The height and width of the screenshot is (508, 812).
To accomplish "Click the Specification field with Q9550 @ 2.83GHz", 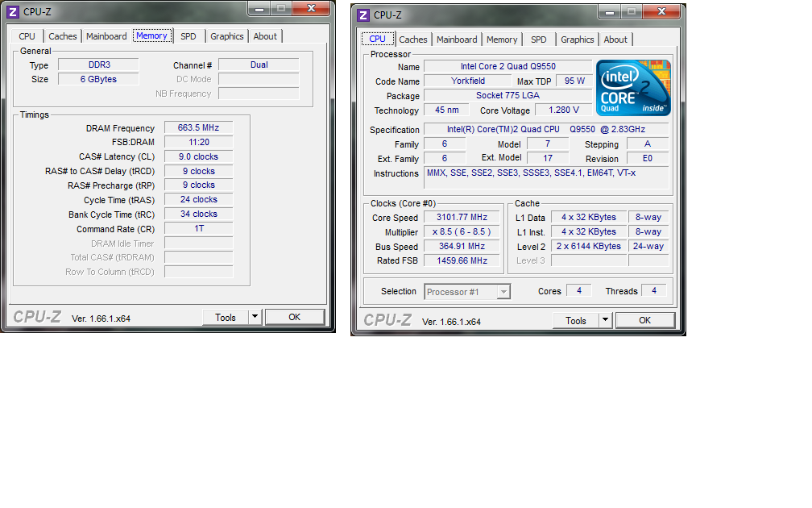I will tap(546, 130).
